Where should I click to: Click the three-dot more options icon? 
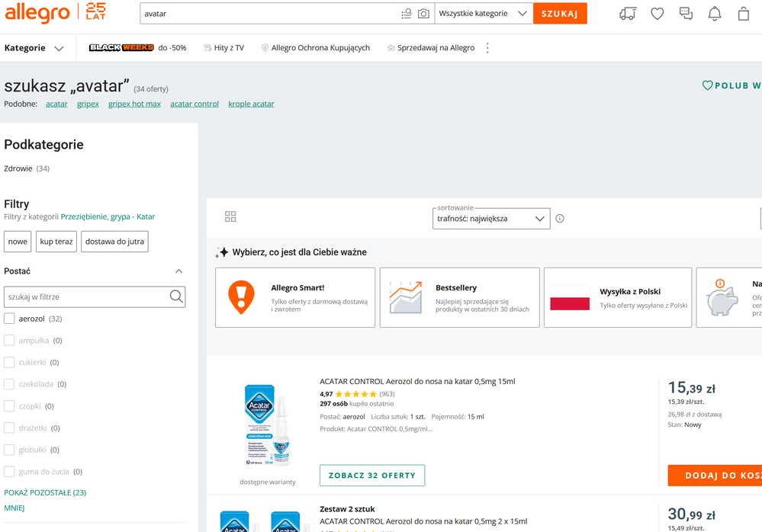point(487,48)
